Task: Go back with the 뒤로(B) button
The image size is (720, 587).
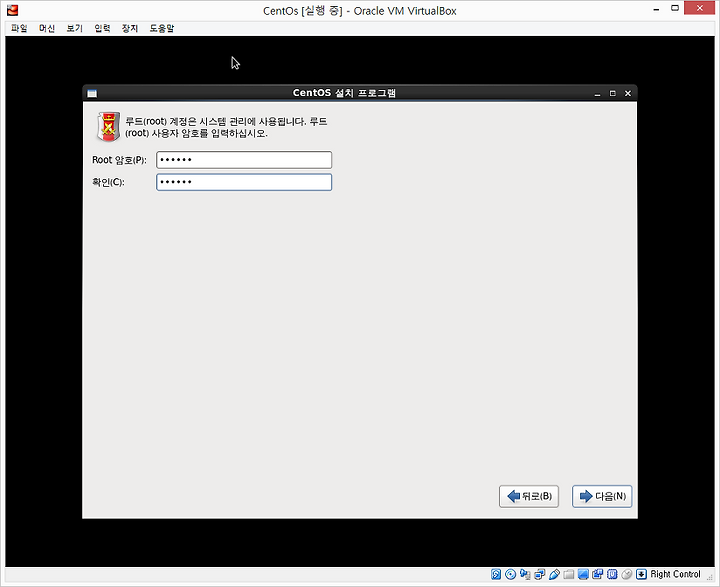Action: [x=529, y=496]
